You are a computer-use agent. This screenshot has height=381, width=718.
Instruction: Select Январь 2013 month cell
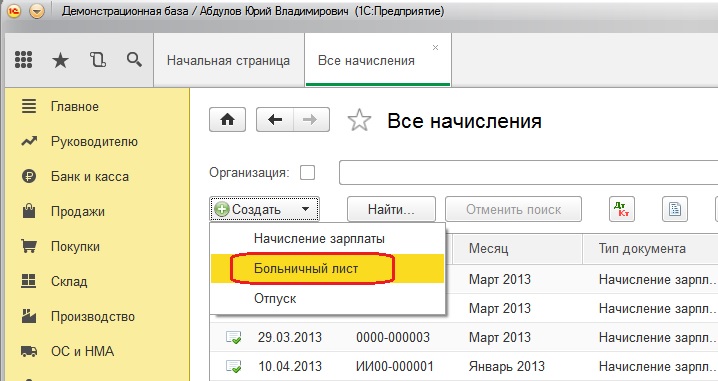click(x=507, y=366)
